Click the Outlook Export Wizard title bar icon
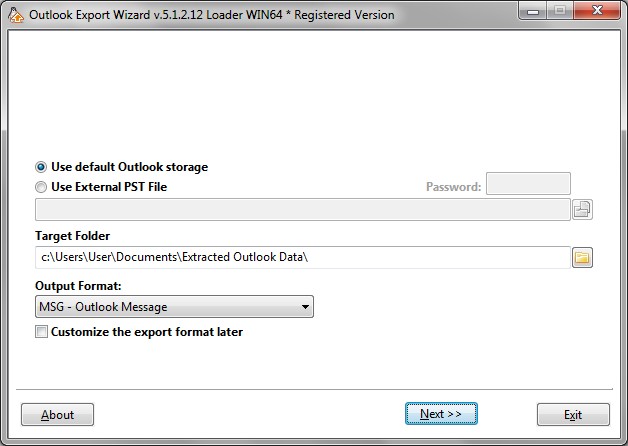Screen dimensions: 628x446 tap(15, 15)
